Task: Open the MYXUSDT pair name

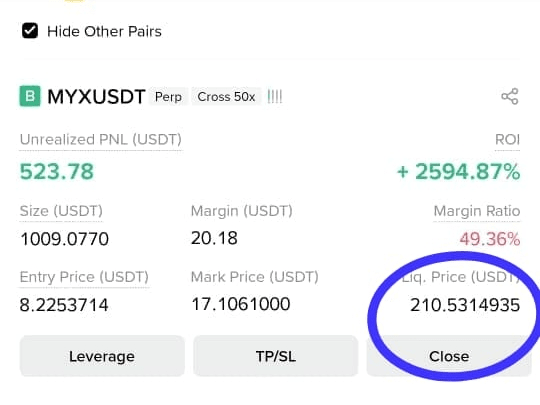Action: (96, 97)
